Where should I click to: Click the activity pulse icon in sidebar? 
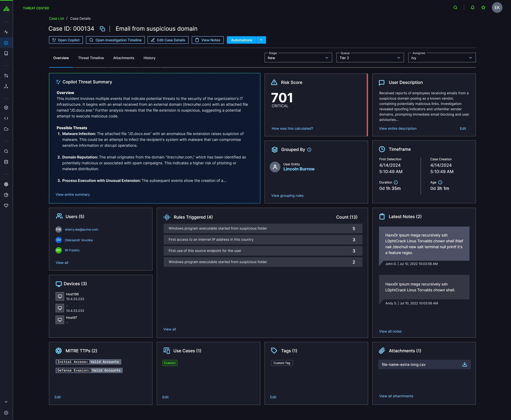point(6,32)
